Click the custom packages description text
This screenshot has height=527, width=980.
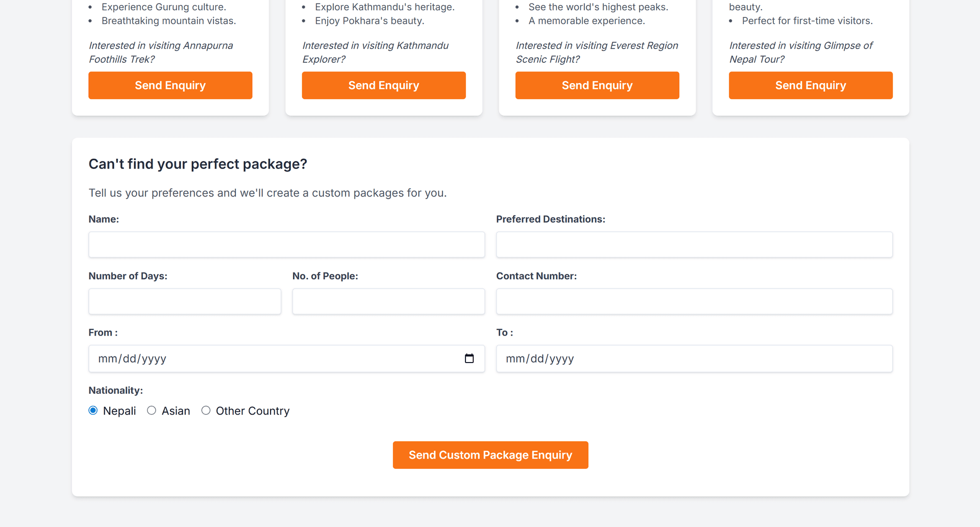coord(267,193)
